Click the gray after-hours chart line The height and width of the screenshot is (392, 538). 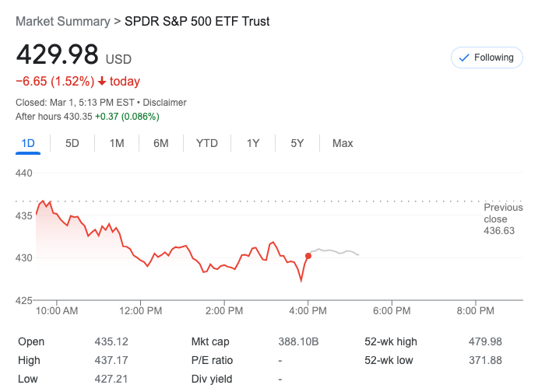[x=335, y=251]
